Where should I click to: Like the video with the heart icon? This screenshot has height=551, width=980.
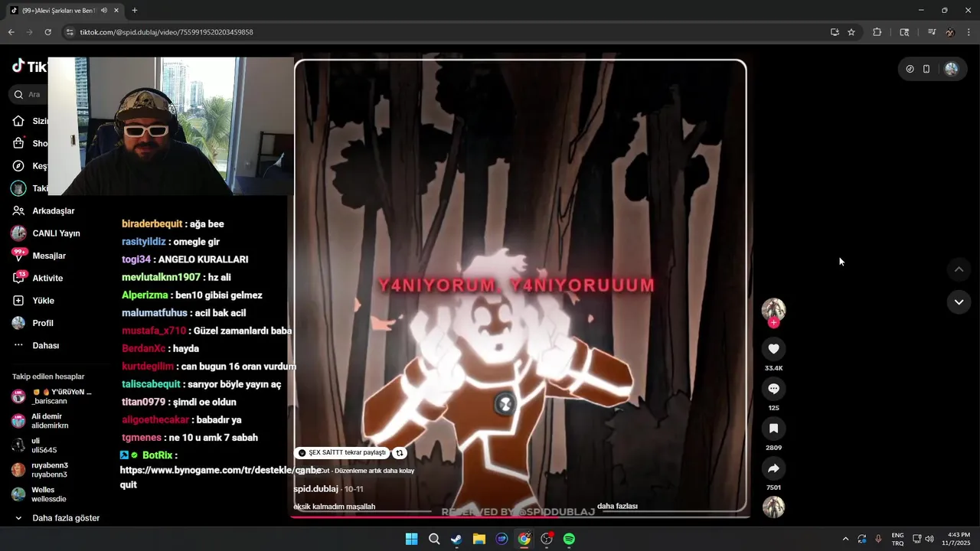tap(773, 349)
